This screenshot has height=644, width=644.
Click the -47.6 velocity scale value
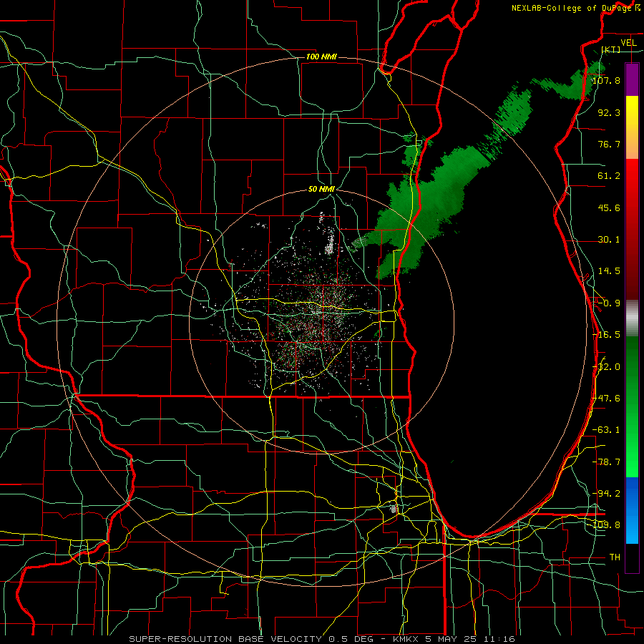tap(606, 398)
